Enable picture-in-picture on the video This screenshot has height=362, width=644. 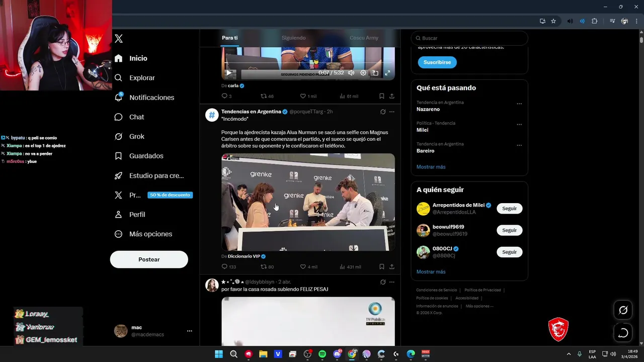(375, 73)
